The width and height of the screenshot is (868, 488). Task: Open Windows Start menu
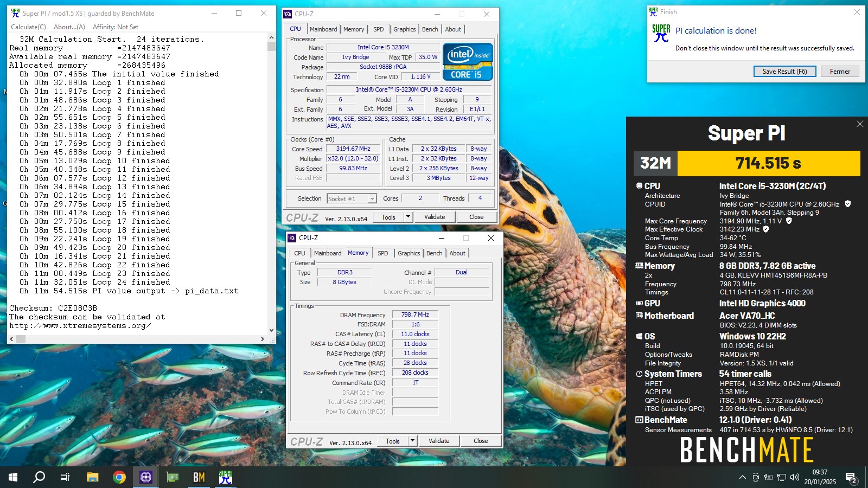point(13,477)
